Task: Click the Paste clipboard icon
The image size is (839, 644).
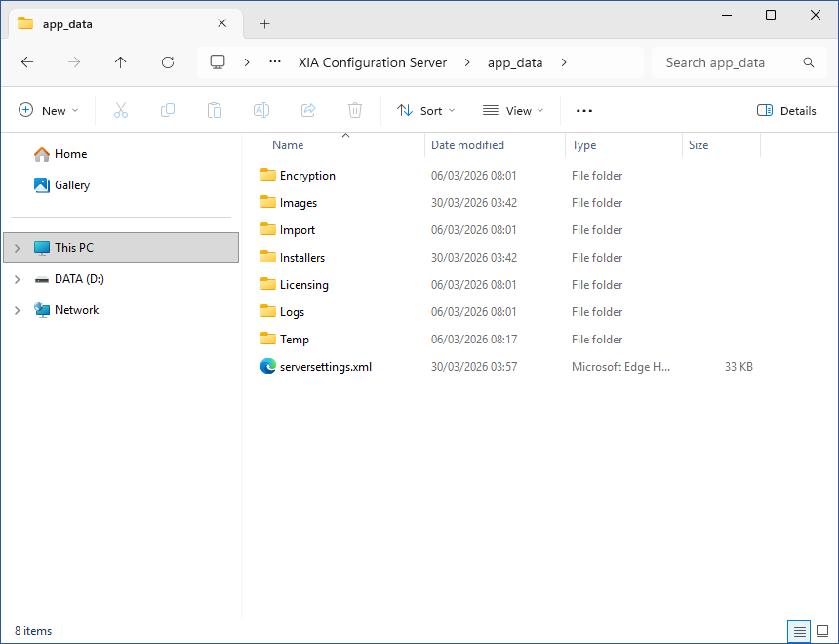Action: pos(215,111)
